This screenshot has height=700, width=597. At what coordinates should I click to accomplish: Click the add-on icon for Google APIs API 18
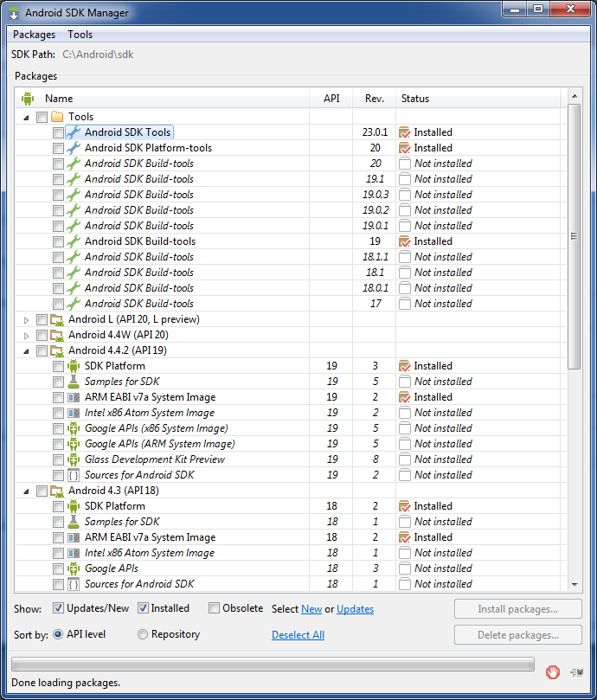74,568
